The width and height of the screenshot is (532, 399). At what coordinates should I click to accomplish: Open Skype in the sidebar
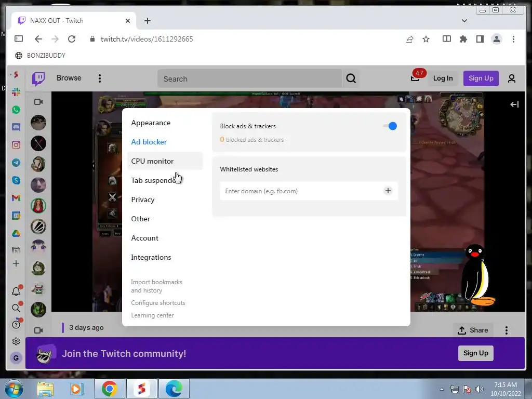pyautogui.click(x=16, y=180)
